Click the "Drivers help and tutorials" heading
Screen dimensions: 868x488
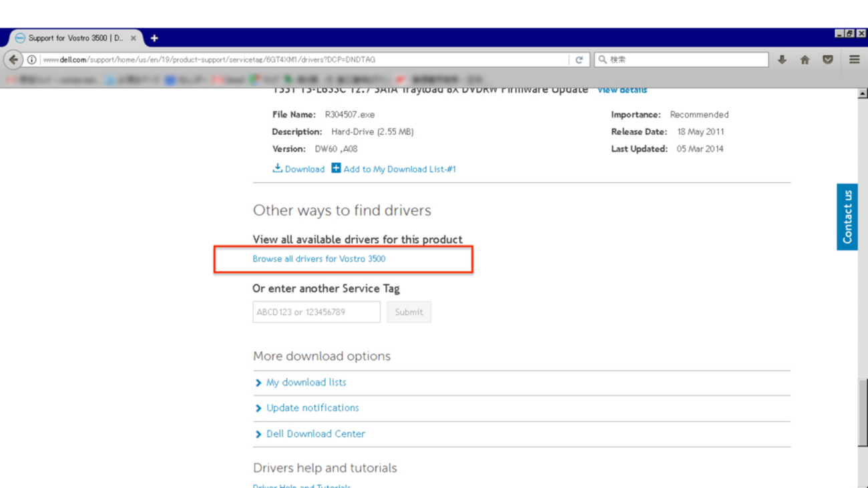click(x=325, y=468)
